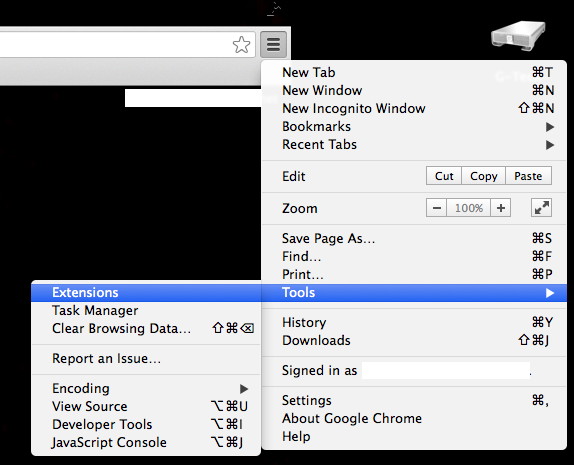Select Find... in the menu
Viewport: 574px width, 465px height.
414,256
